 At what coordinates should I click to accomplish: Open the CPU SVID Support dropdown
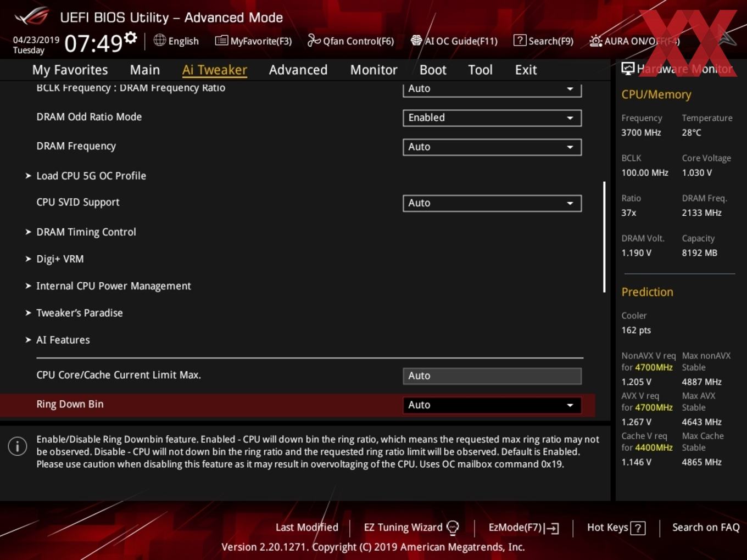click(x=492, y=203)
